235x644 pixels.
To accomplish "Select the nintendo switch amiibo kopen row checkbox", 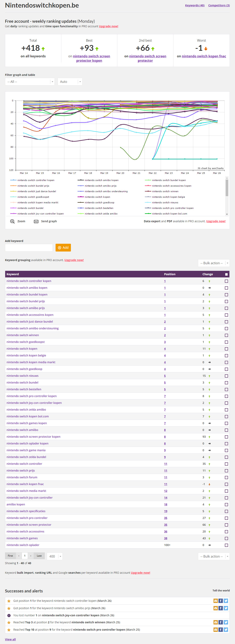I will (x=226, y=288).
